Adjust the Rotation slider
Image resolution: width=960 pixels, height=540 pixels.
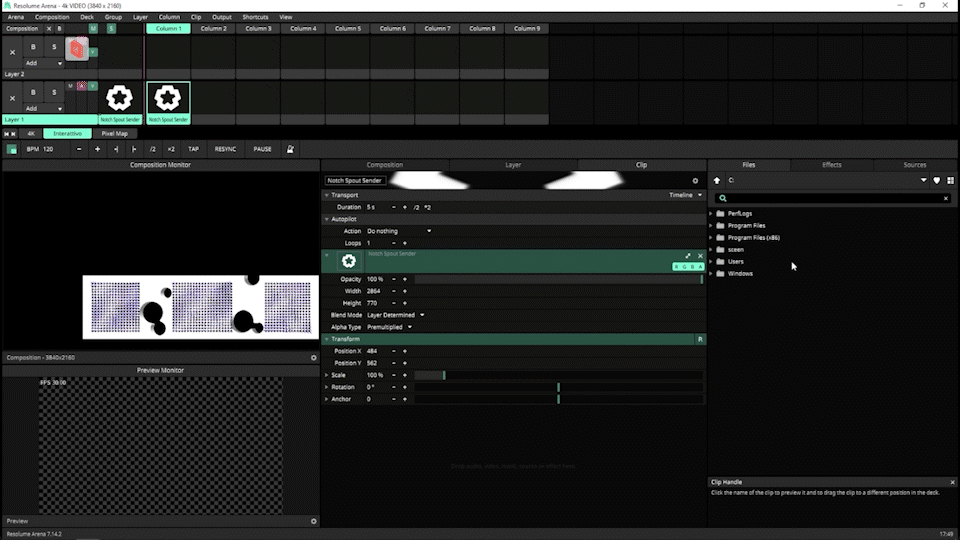(559, 387)
